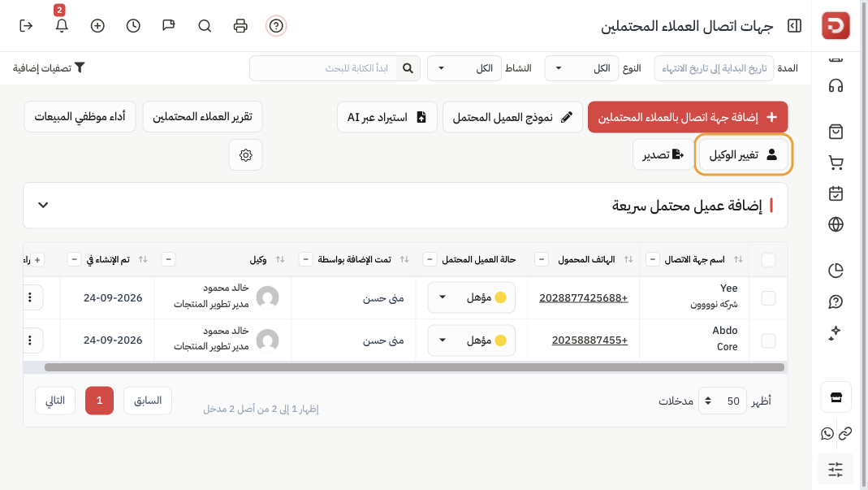Toggle the sidebar collapse icon

click(794, 25)
